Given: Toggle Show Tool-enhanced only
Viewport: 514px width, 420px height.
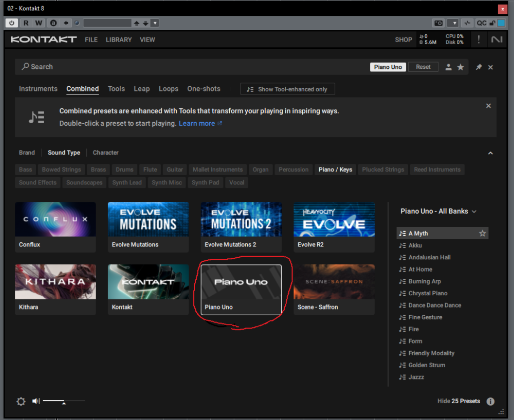Looking at the screenshot, I should 287,89.
